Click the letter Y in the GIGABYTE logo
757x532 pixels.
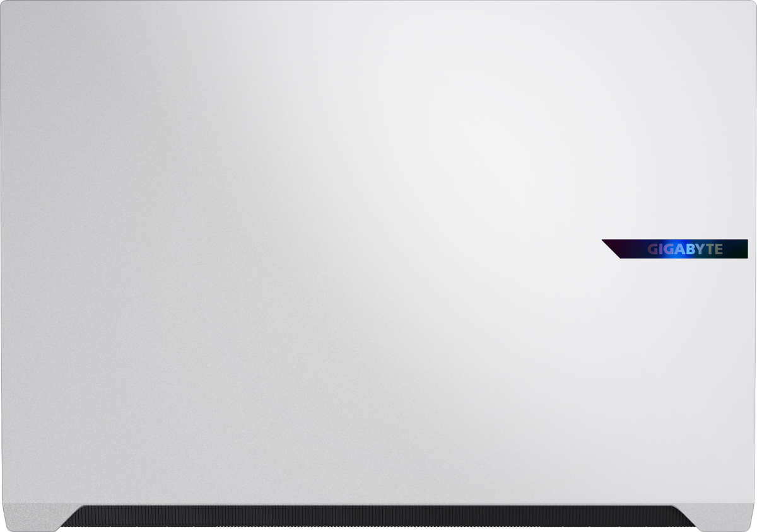coord(699,250)
